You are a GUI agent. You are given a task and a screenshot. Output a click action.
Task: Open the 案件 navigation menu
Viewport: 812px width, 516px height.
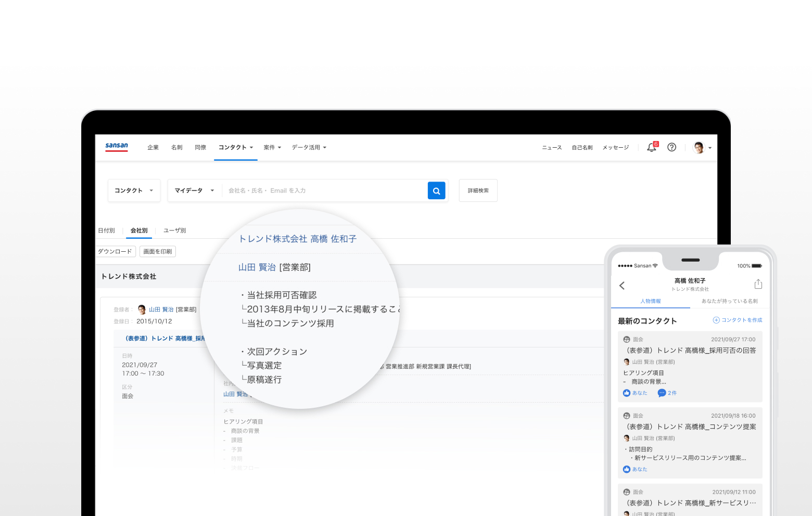pos(272,148)
